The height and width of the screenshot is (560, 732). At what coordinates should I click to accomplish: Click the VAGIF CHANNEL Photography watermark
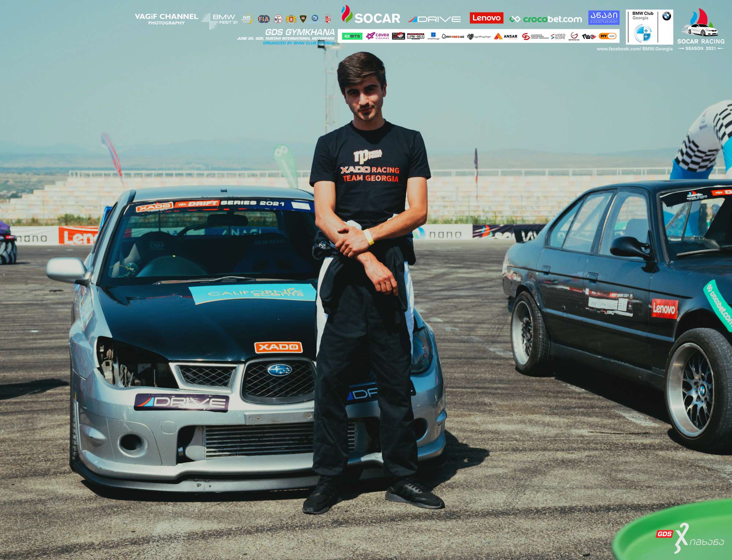tap(166, 19)
